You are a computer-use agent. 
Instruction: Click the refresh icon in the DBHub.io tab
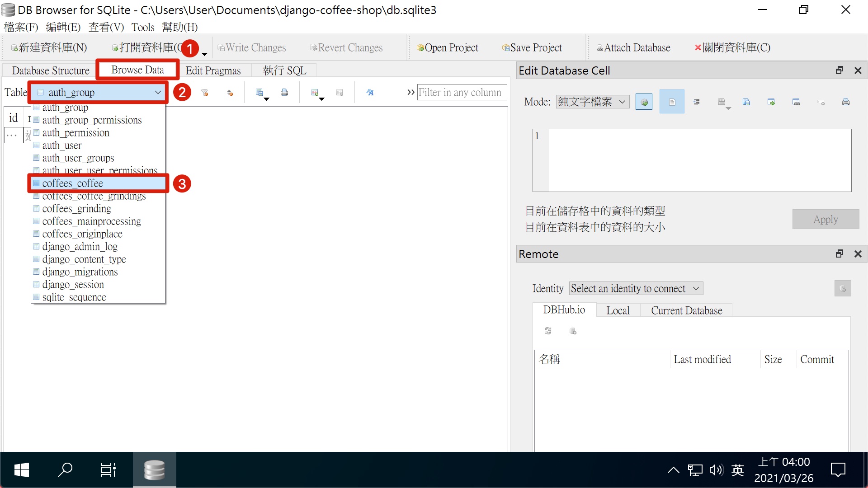[x=548, y=331]
